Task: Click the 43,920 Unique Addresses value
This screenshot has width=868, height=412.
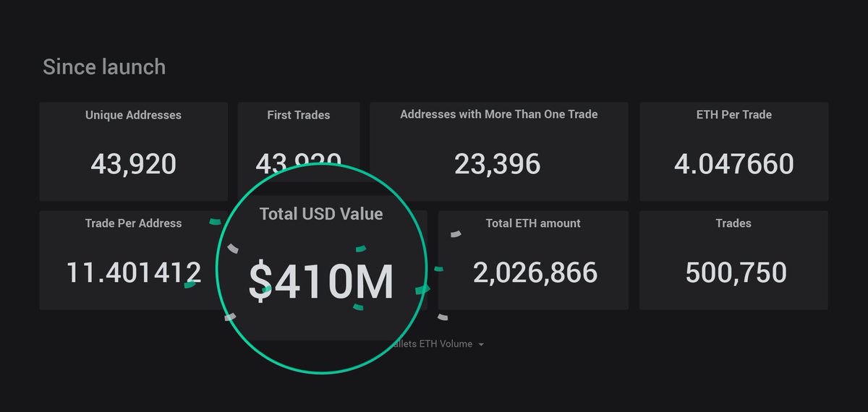Action: [133, 164]
